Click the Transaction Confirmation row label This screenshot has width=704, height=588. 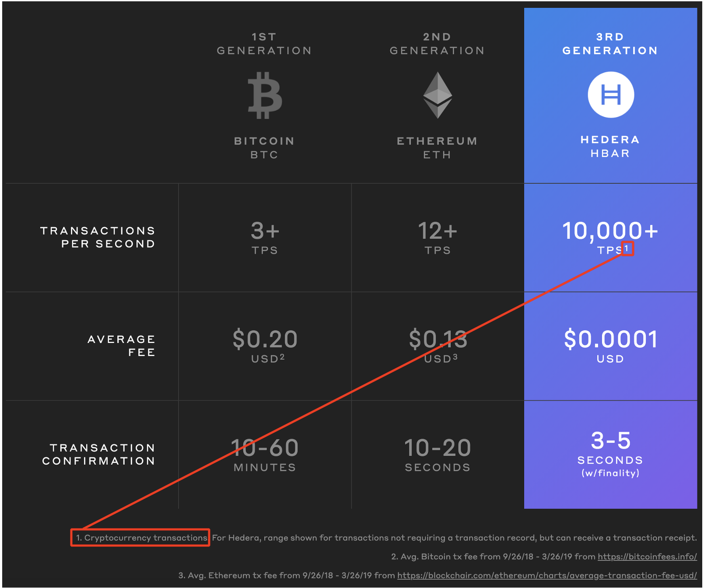point(98,454)
